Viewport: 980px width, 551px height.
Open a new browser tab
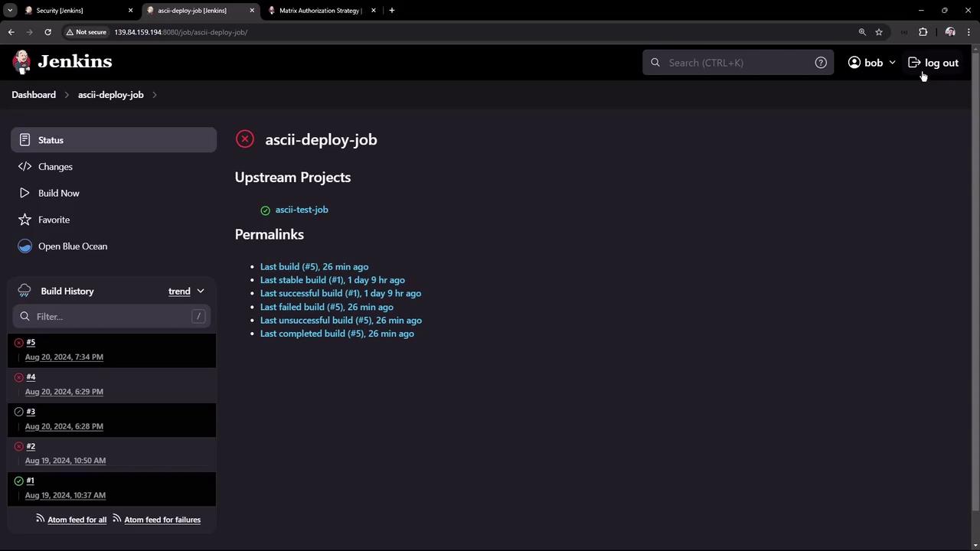point(391,11)
